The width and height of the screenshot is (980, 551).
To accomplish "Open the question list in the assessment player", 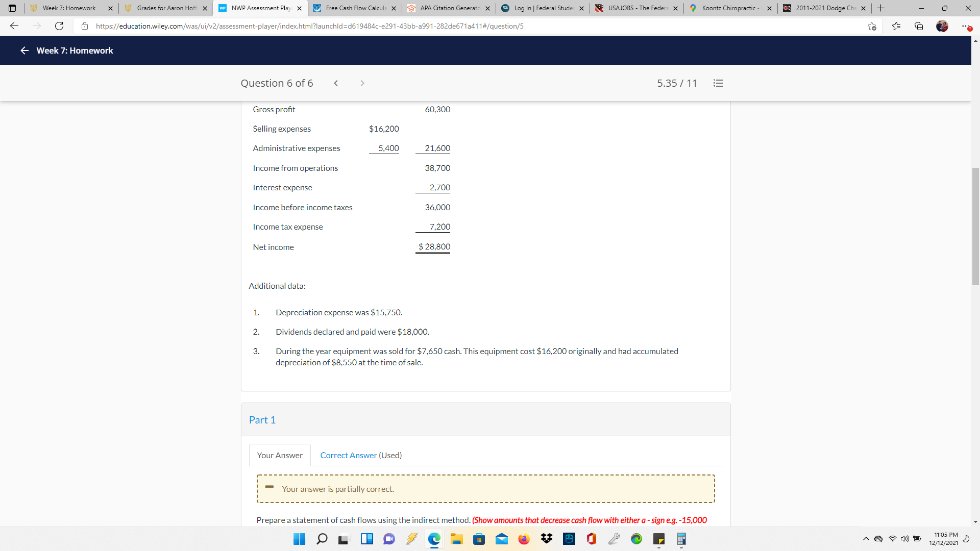I will (x=718, y=83).
